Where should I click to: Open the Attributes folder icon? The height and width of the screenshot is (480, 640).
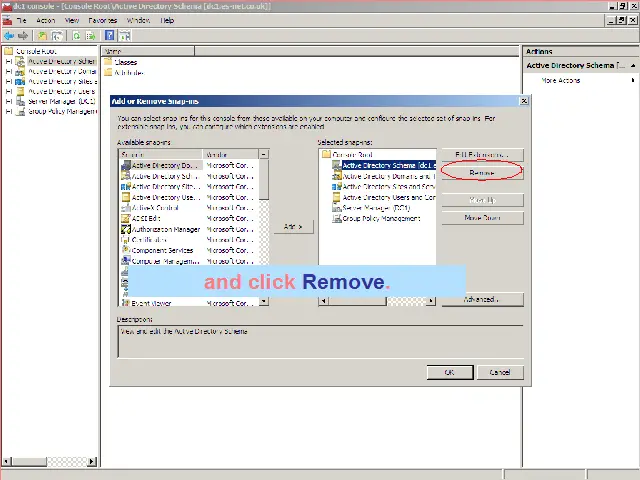click(108, 72)
